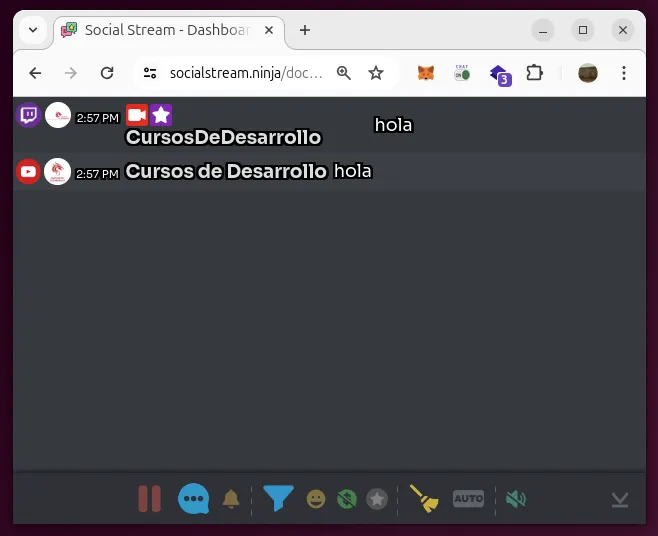This screenshot has height=536, width=658.
Task: Switch to Social Stream Dashboard tab
Action: (165, 30)
